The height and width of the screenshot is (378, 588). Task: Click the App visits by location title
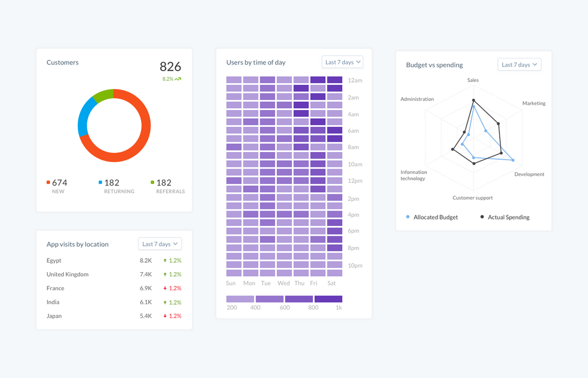coord(78,245)
